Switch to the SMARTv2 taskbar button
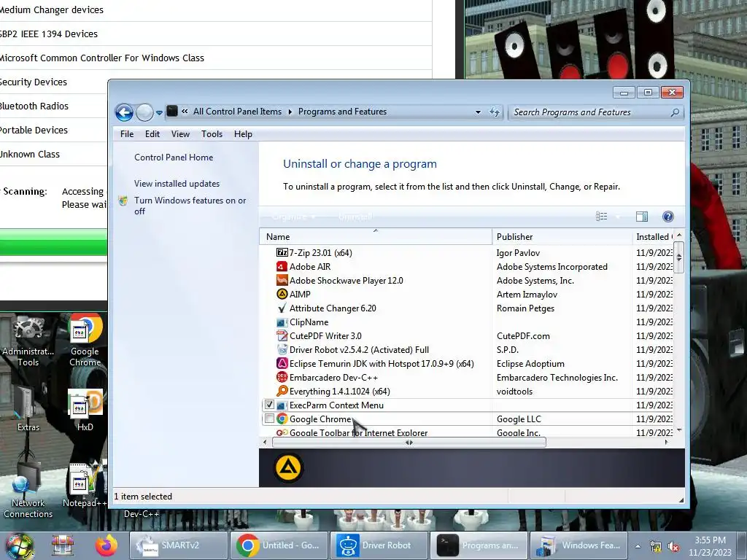Screen dimensions: 747x560 [x=179, y=545]
